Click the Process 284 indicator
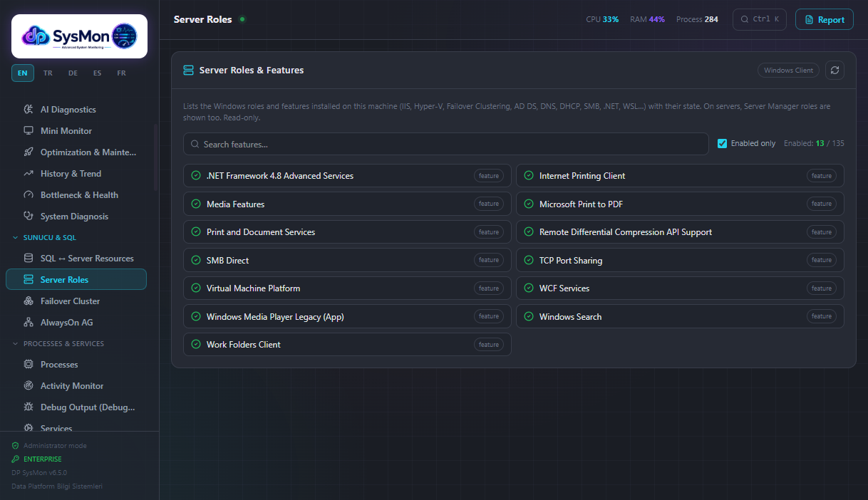This screenshot has width=868, height=500. tap(697, 19)
